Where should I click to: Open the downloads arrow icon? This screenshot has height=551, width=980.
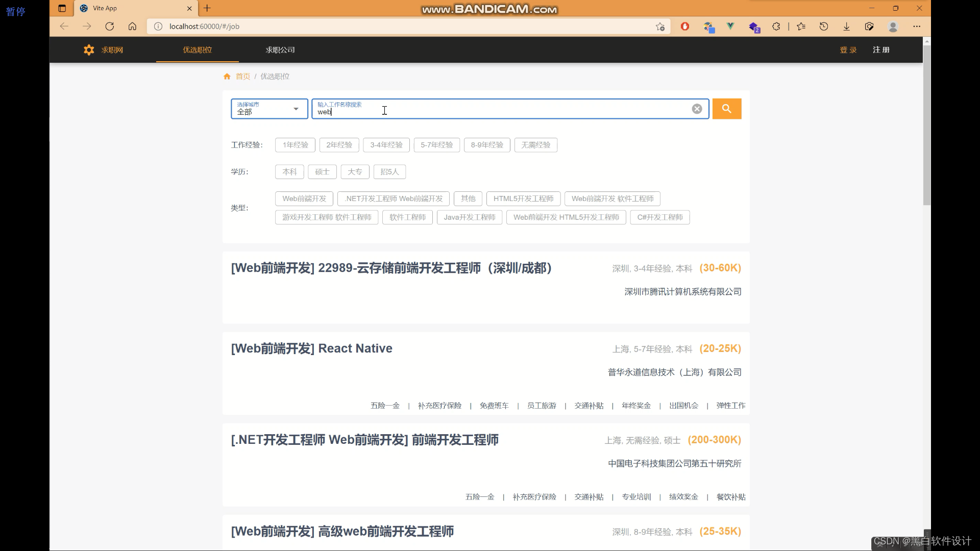pos(846,27)
